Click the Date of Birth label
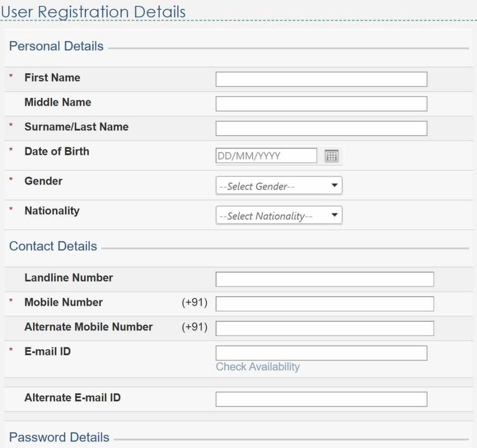 point(56,152)
